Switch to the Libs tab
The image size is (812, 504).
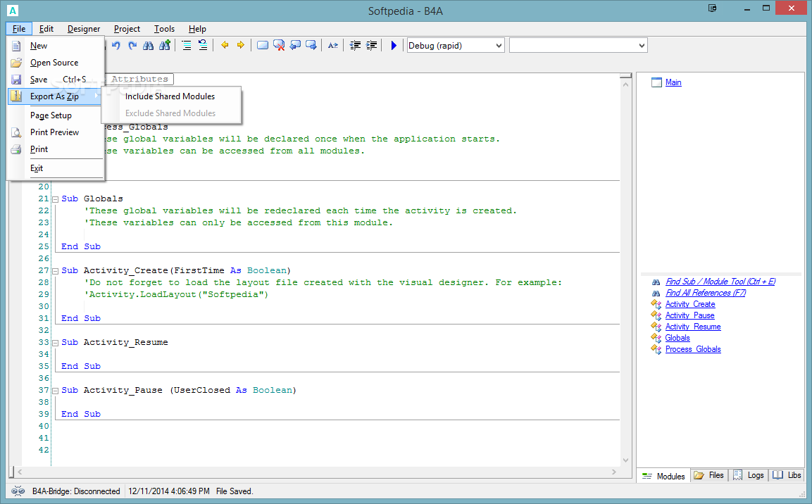787,475
